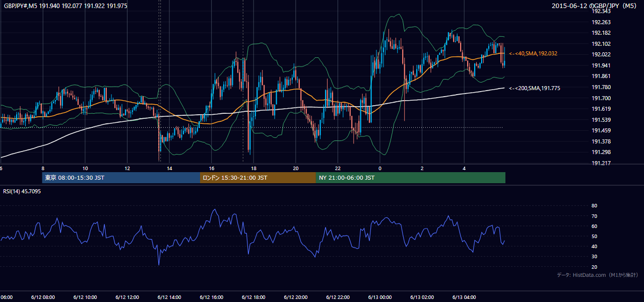Click hour 18 on the price chart axis
Screen dimensions: 644x302
[x=253, y=169]
